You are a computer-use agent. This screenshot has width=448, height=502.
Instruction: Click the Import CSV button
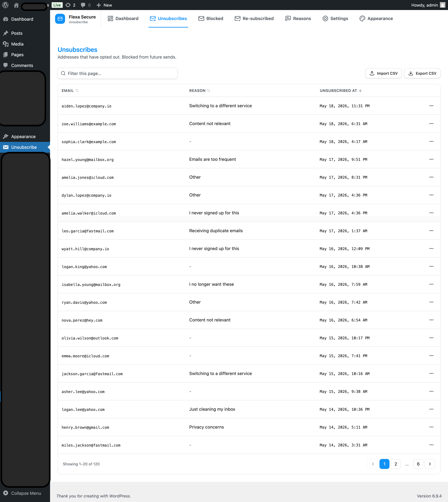383,73
